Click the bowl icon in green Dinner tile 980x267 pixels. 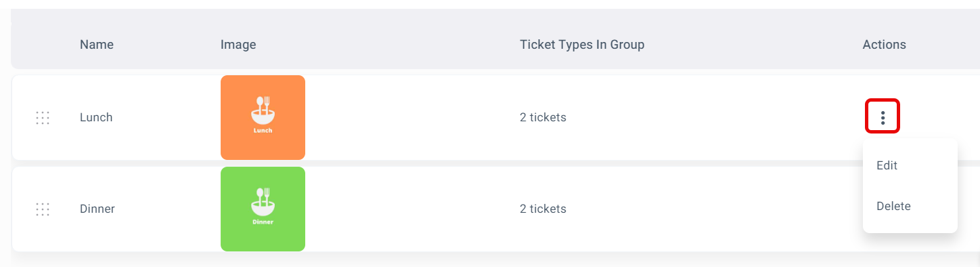click(263, 201)
